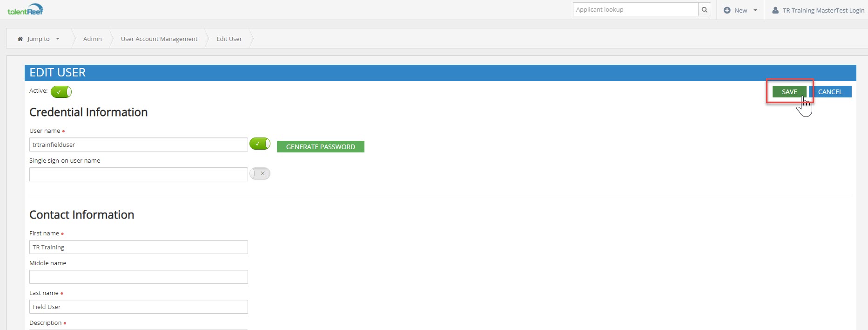The width and height of the screenshot is (868, 330).
Task: Toggle the User name enabled switch
Action: (x=260, y=144)
